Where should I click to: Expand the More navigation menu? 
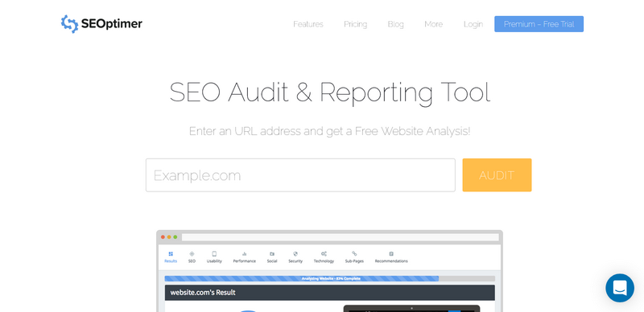tap(433, 24)
